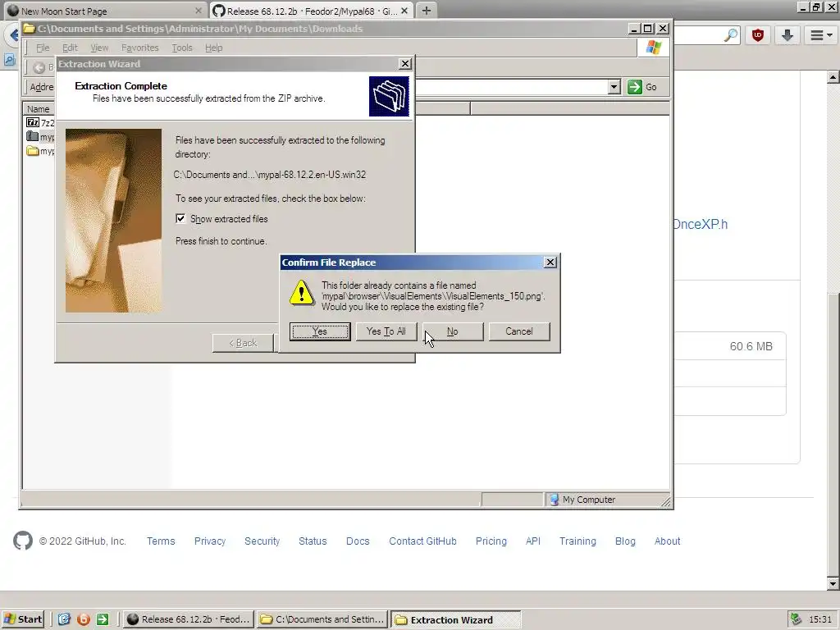The height and width of the screenshot is (630, 840).
Task: Switch to C:\Documents and Settings taskbar button
Action: tap(322, 619)
